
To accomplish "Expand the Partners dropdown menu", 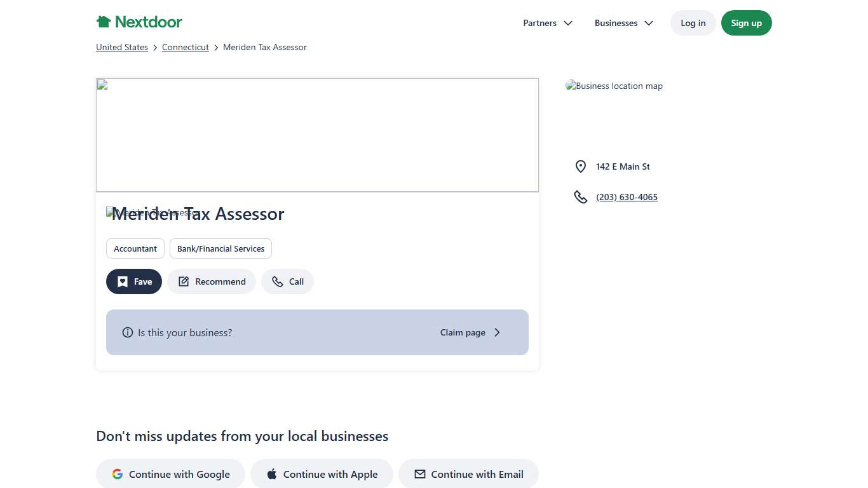I will pos(548,23).
